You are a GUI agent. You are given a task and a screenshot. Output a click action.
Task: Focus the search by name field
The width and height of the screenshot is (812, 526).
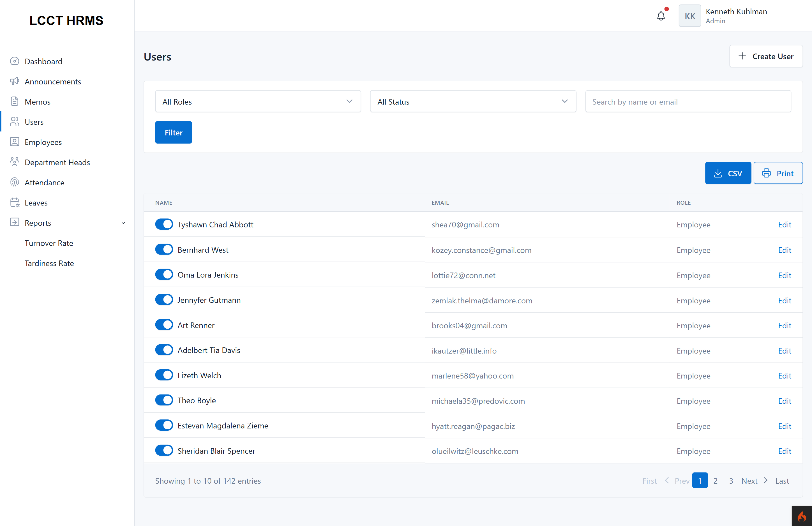pos(688,102)
